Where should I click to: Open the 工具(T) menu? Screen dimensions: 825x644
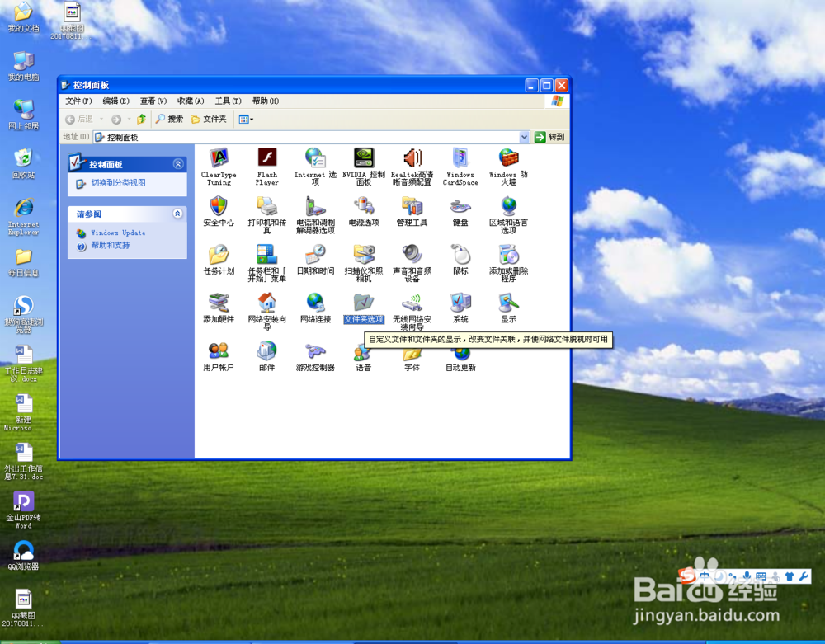228,101
